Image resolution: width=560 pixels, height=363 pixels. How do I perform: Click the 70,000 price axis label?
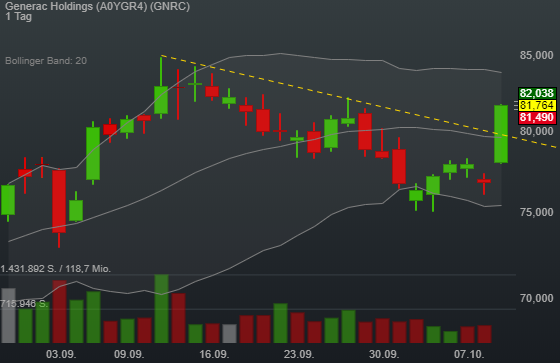[536, 298]
